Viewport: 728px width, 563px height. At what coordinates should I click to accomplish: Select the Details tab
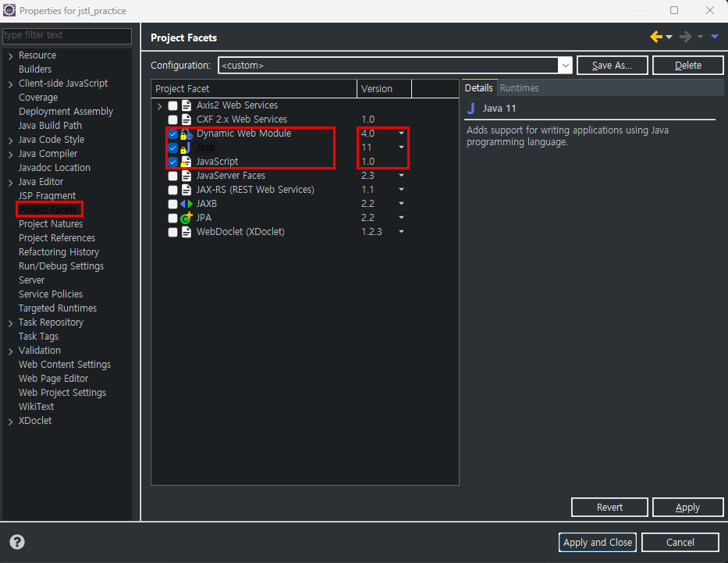[478, 87]
